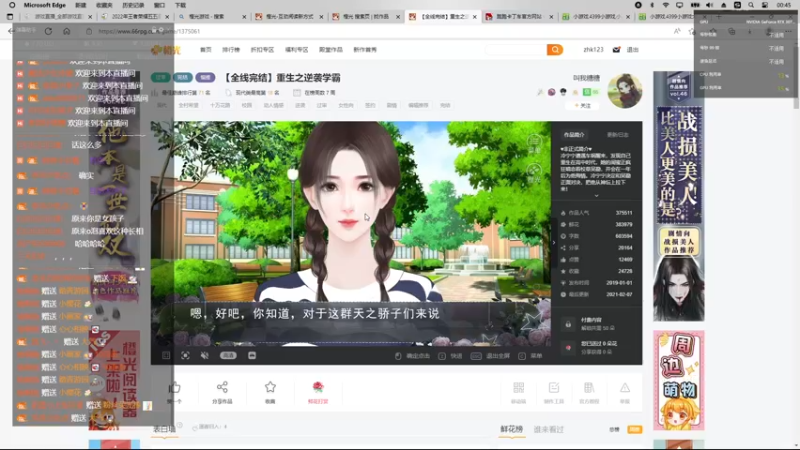This screenshot has height=450, width=800.
Task: Open the 下载 menu in menu bar
Action: (x=181, y=5)
